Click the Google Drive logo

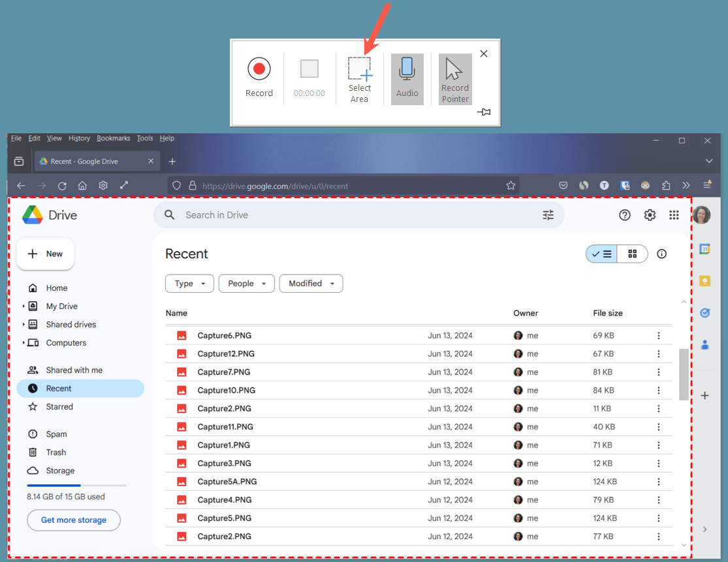[x=50, y=215]
